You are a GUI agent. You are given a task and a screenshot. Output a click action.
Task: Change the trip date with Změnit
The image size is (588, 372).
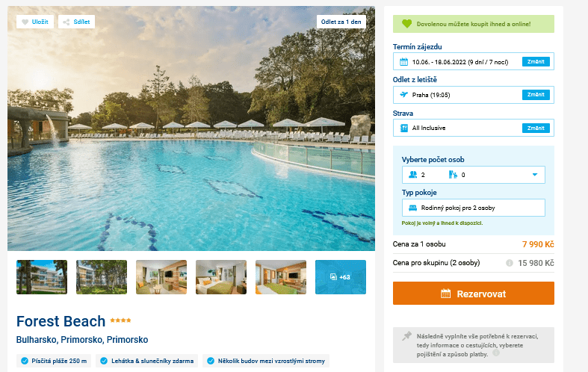click(x=536, y=61)
